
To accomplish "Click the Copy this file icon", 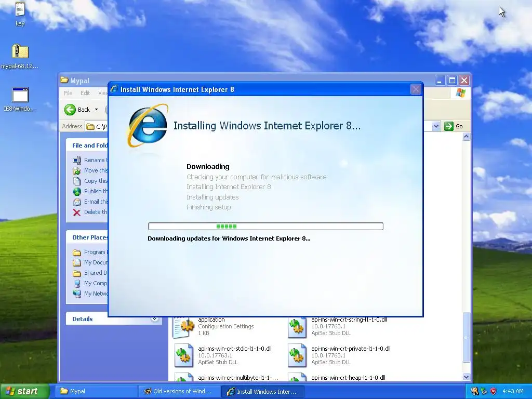I will pyautogui.click(x=77, y=181).
